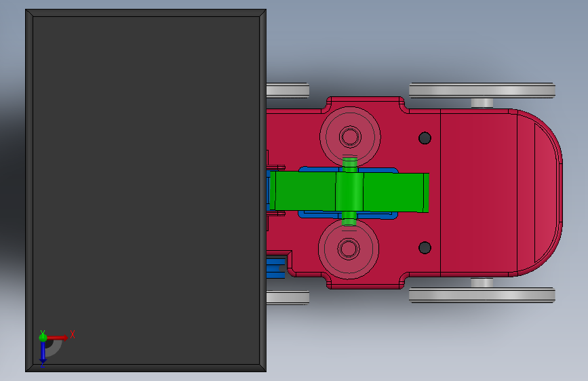Select the lower circular boss on red chassis
Image resolution: width=588 pixels, height=381 pixels.
click(x=349, y=248)
